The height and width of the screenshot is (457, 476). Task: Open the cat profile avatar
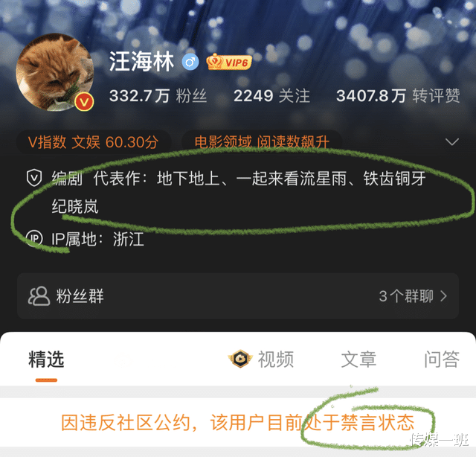[x=55, y=72]
